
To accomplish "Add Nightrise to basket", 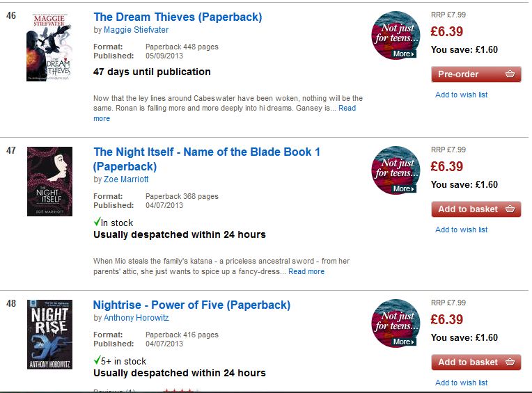I will (x=476, y=362).
